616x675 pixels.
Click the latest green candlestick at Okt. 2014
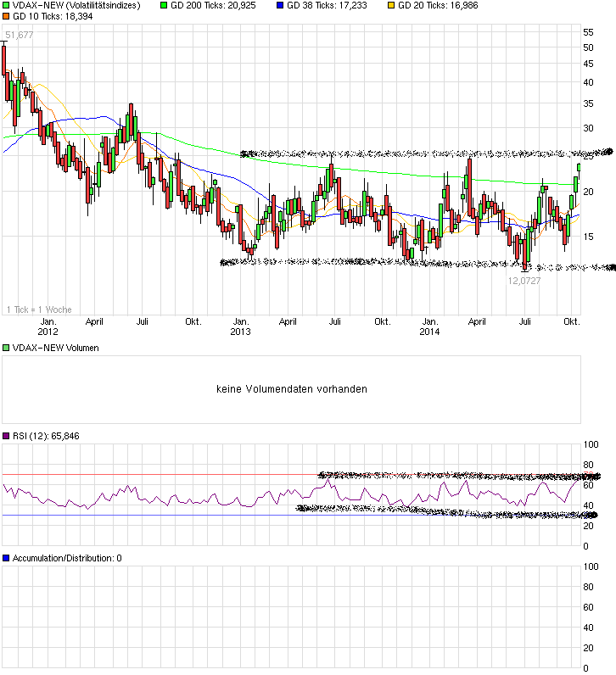pos(580,167)
